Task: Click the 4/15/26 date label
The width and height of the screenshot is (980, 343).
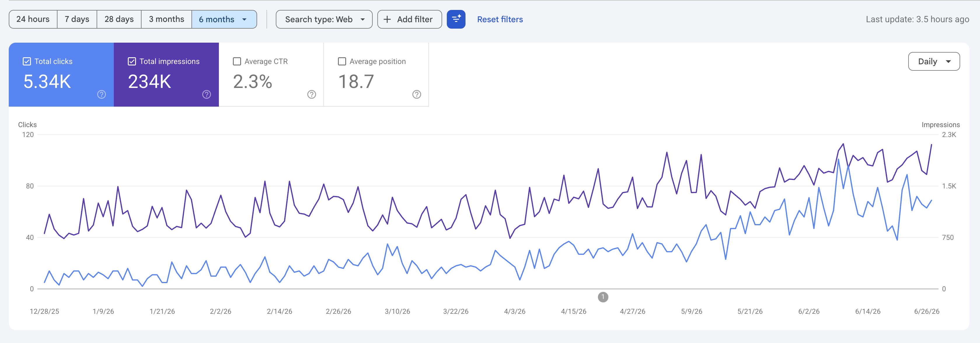Action: click(574, 311)
